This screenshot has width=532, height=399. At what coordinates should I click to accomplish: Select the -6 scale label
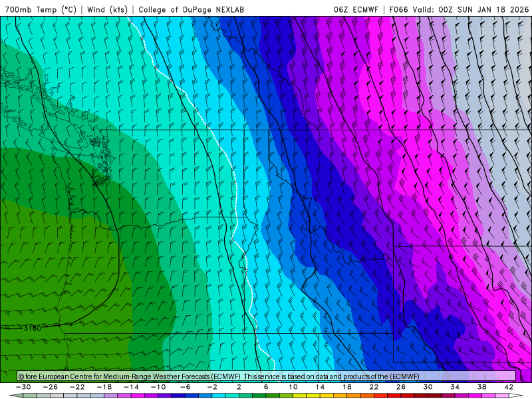[x=186, y=387]
